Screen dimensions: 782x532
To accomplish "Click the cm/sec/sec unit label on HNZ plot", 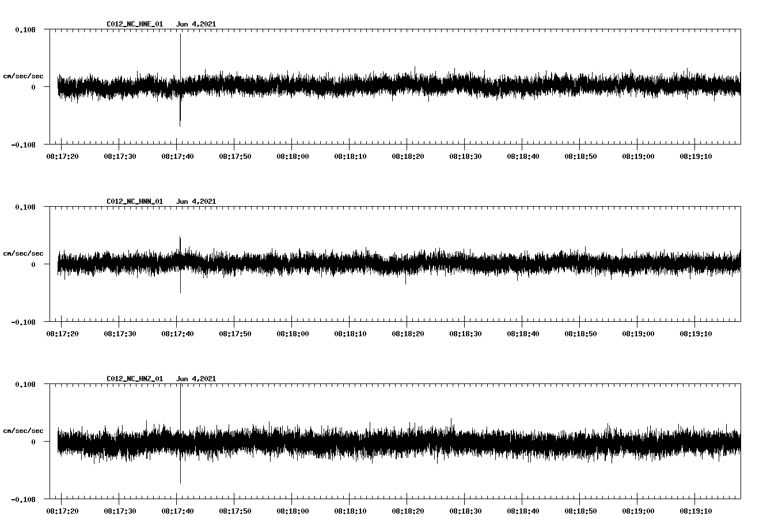I will pos(23,431).
